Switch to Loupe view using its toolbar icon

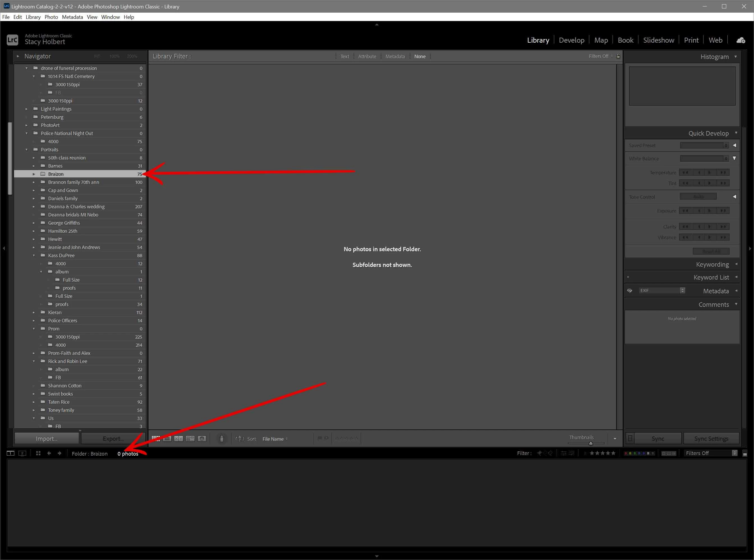(168, 439)
